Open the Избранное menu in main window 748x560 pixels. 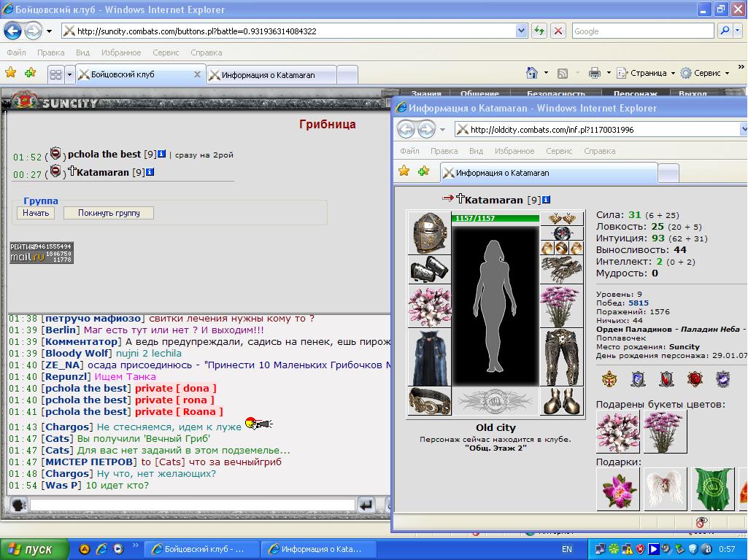click(121, 52)
